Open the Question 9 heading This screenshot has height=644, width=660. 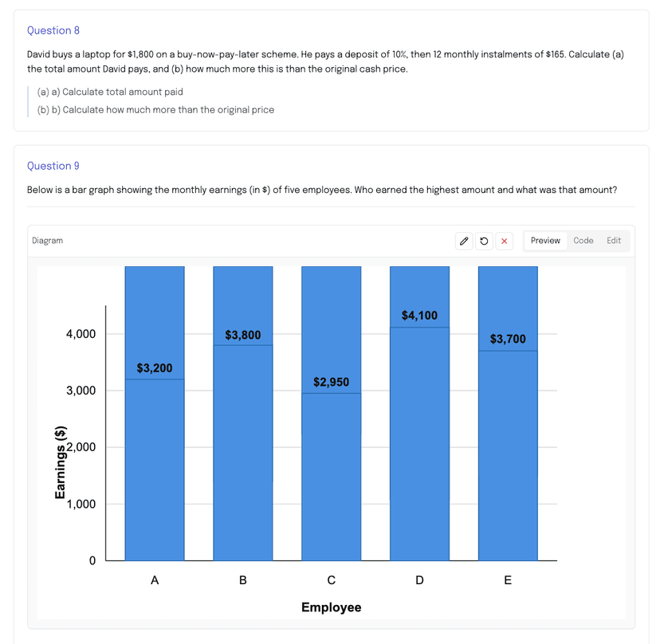53,165
